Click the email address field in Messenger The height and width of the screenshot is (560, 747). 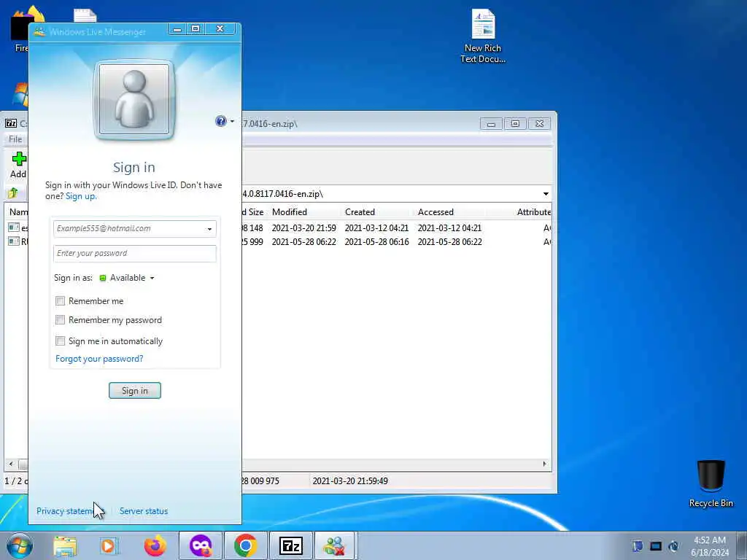(128, 228)
